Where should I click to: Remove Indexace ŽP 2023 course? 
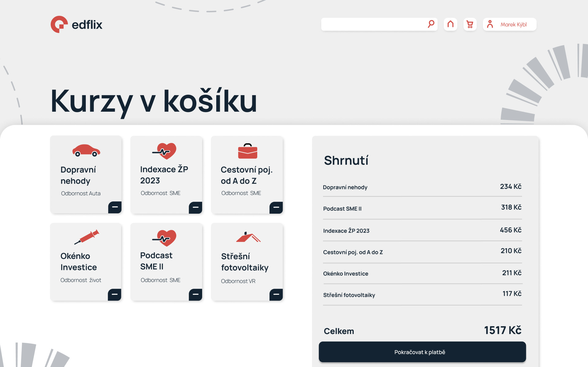point(195,208)
